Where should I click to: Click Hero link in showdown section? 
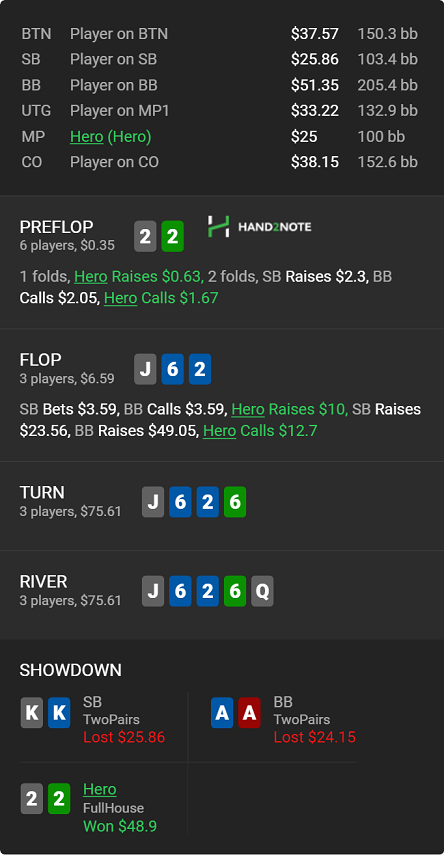pyautogui.click(x=100, y=789)
